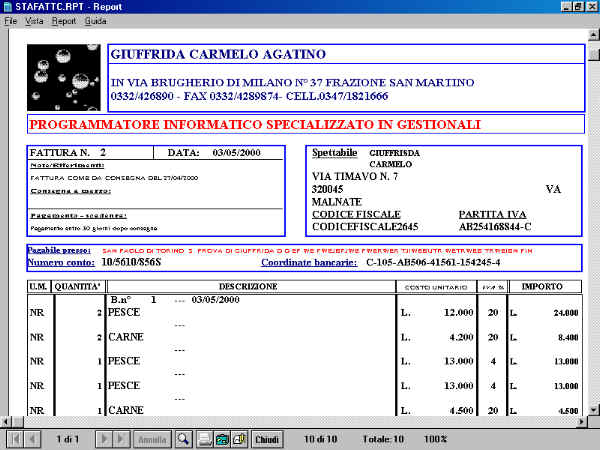
Task: Open the File menu
Action: pos(11,20)
